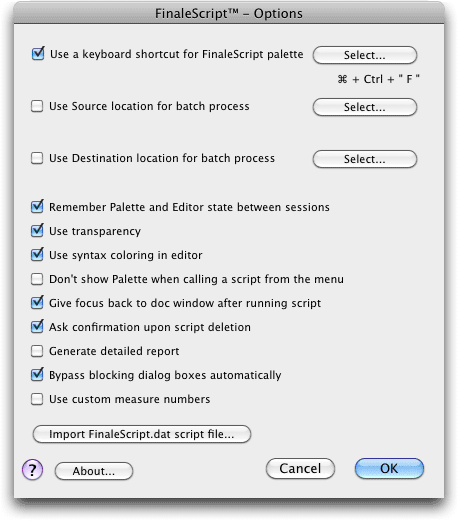Enable Generate detailed report

(x=37, y=351)
